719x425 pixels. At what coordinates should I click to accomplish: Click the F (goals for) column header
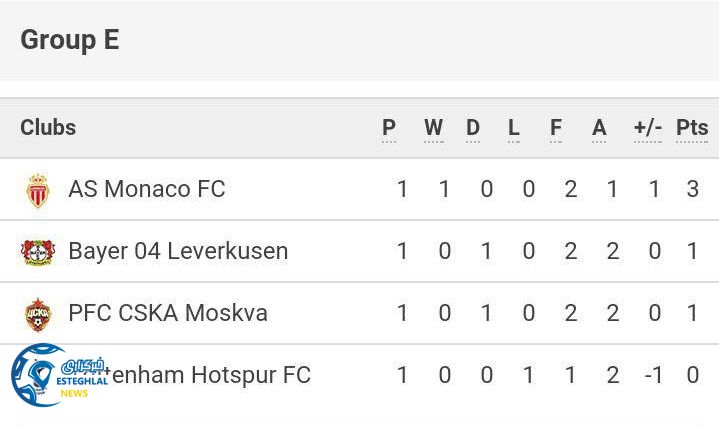pyautogui.click(x=556, y=128)
